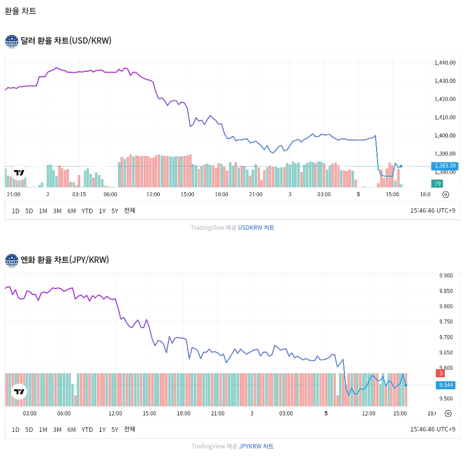Click the green volume label 79 on the USD/KRW chart

(437, 184)
